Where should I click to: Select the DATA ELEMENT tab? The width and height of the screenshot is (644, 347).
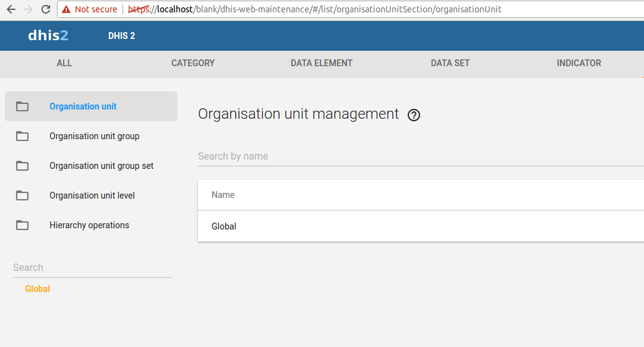tap(322, 63)
